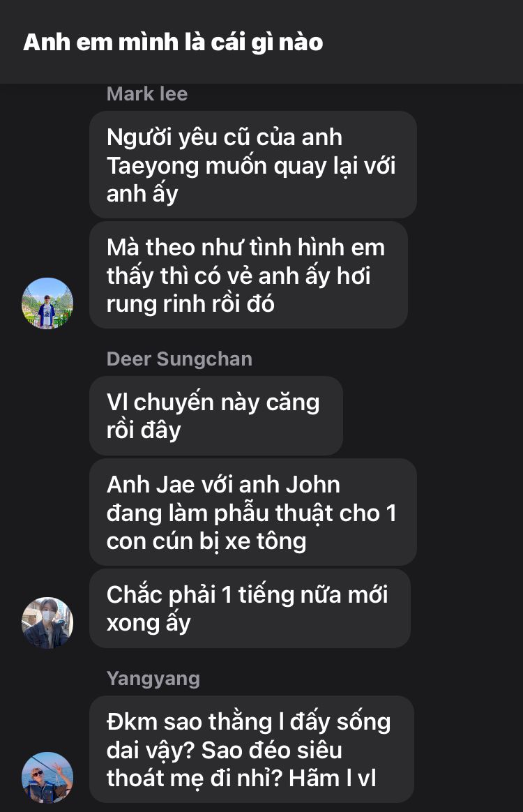
Task: Select message about Anh Jae and anh John surgery
Action: click(x=253, y=512)
